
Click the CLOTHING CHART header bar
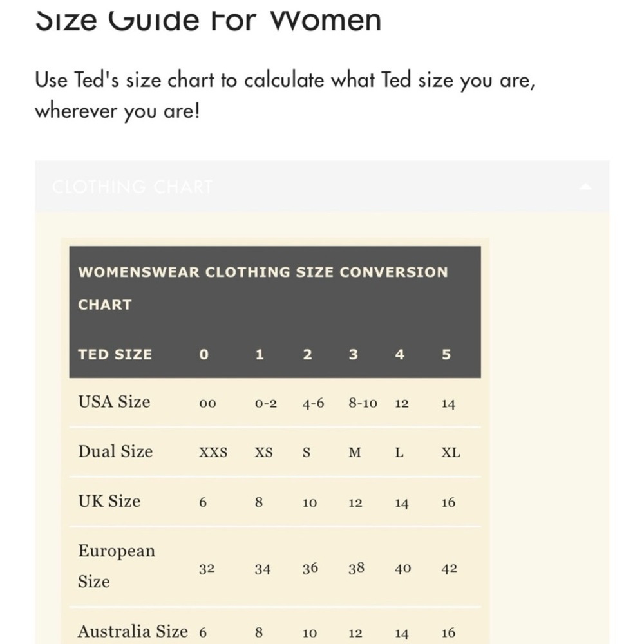pyautogui.click(x=322, y=187)
